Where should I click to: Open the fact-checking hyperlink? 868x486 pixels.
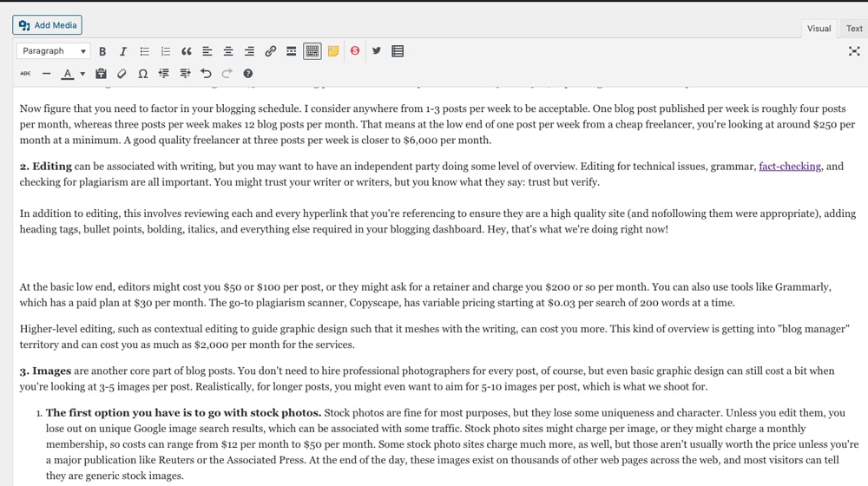click(789, 166)
